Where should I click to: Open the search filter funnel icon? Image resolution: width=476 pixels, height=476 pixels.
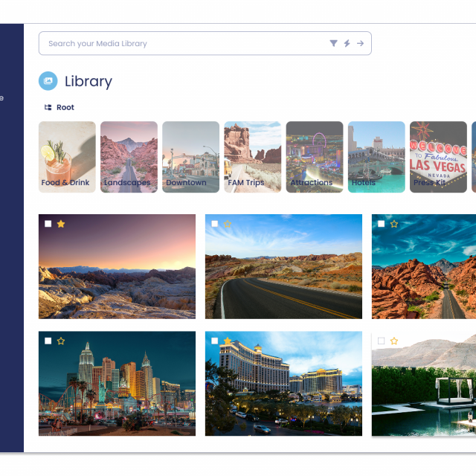pyautogui.click(x=333, y=43)
